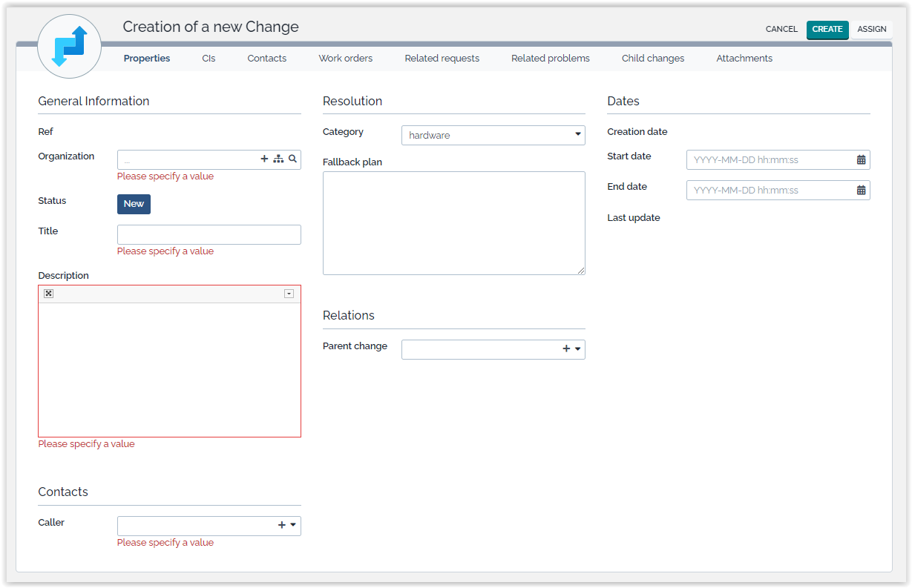The image size is (912, 588).
Task: Click the search magnifier in Organization field
Action: [293, 159]
